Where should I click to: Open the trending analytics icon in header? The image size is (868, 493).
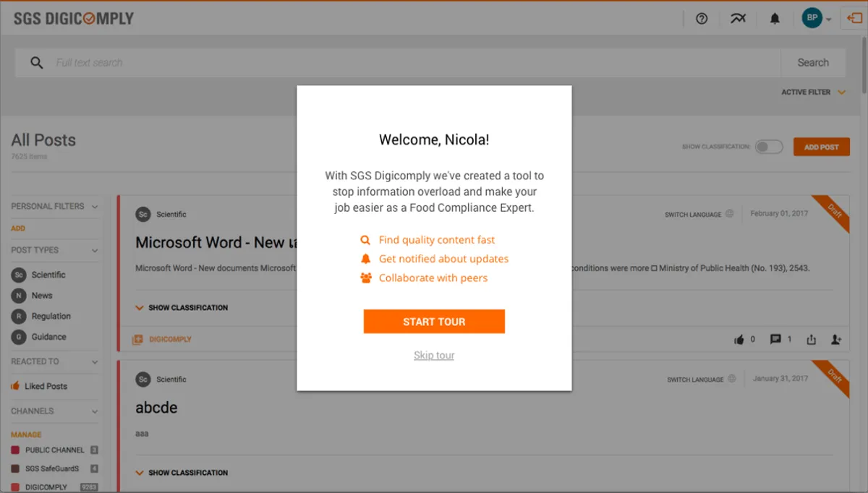(x=738, y=19)
